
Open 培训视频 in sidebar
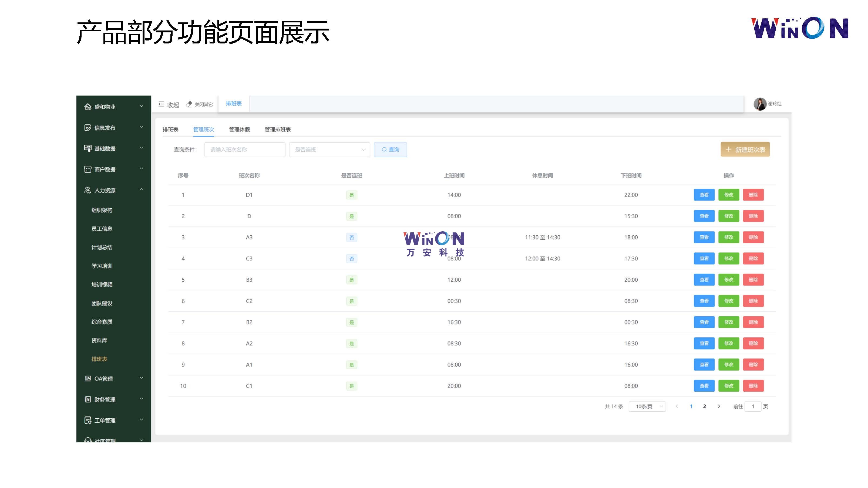coord(102,284)
